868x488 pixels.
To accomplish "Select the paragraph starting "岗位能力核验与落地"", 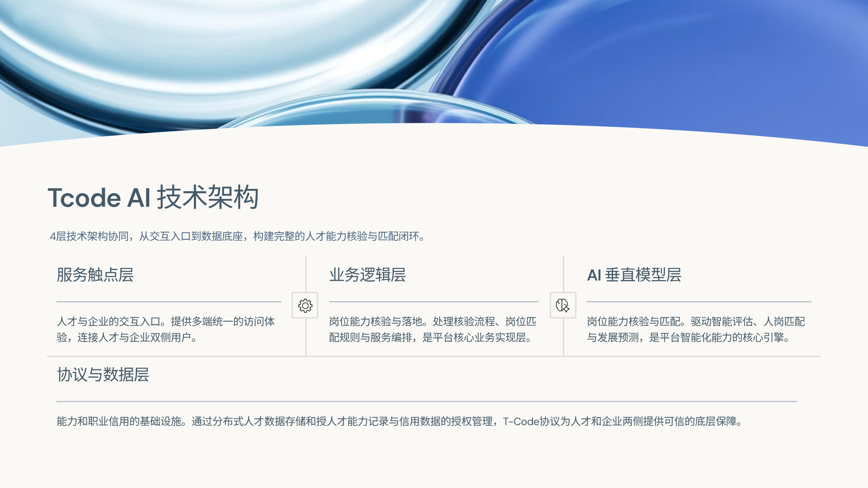I will tap(433, 329).
